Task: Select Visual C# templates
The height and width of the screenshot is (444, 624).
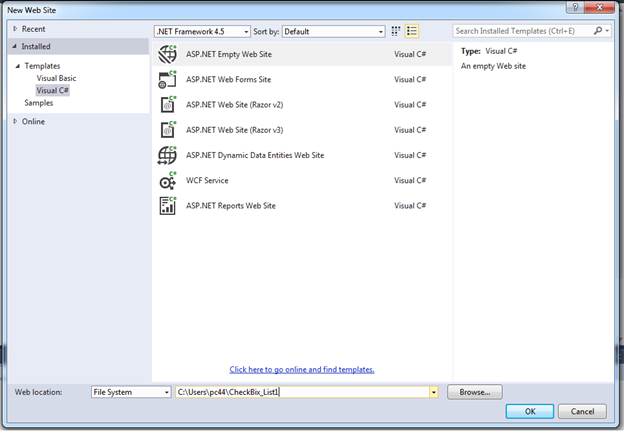Action: click(x=53, y=90)
